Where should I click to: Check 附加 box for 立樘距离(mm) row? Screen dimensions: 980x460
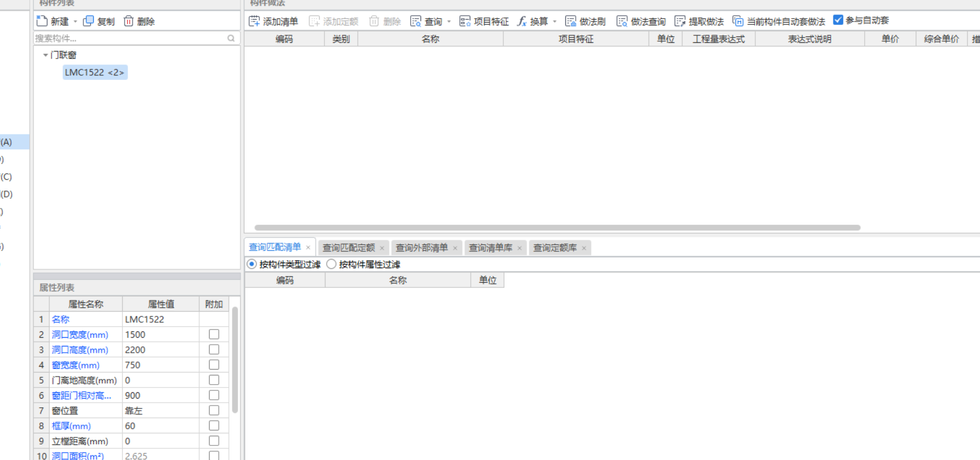[214, 440]
